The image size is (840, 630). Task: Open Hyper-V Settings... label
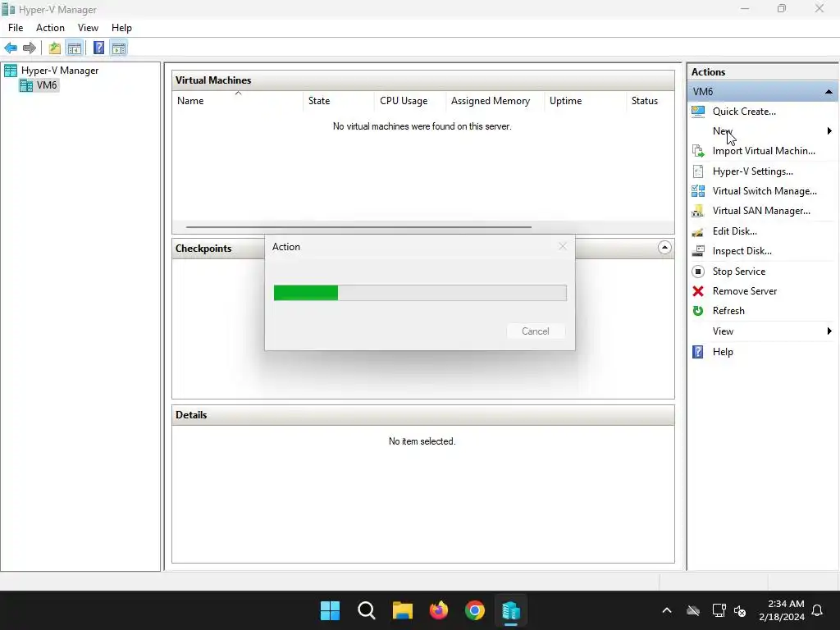coord(753,171)
